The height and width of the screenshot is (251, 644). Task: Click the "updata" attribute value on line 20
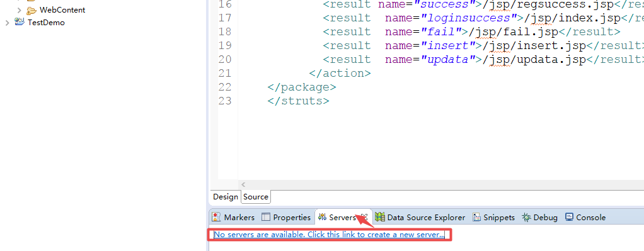448,60
